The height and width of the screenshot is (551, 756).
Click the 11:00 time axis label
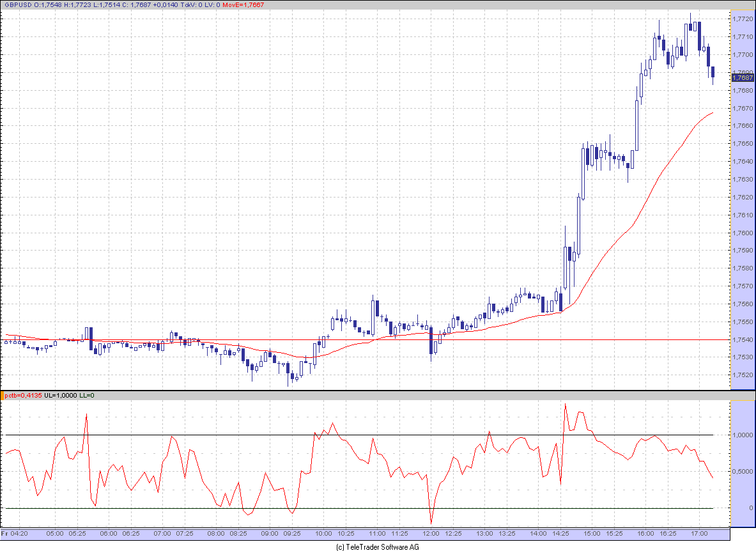pyautogui.click(x=377, y=533)
